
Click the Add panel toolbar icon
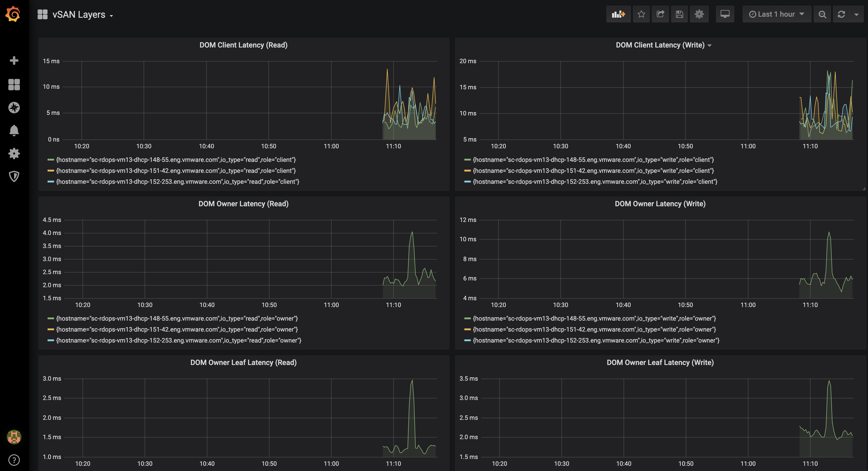618,14
